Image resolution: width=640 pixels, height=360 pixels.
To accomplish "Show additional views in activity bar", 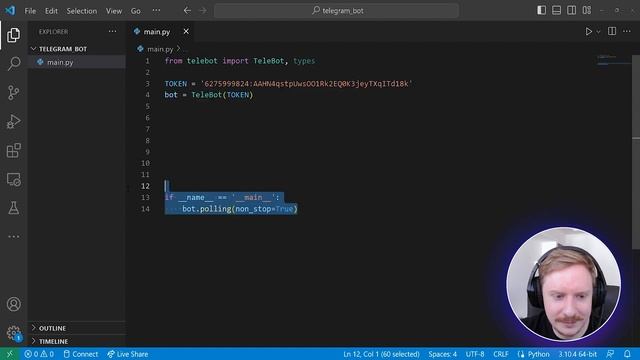I will pos(13,236).
